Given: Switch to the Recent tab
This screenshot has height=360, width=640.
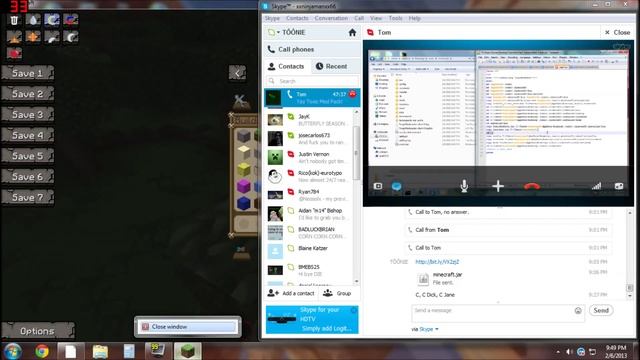Looking at the screenshot, I should pos(331,66).
